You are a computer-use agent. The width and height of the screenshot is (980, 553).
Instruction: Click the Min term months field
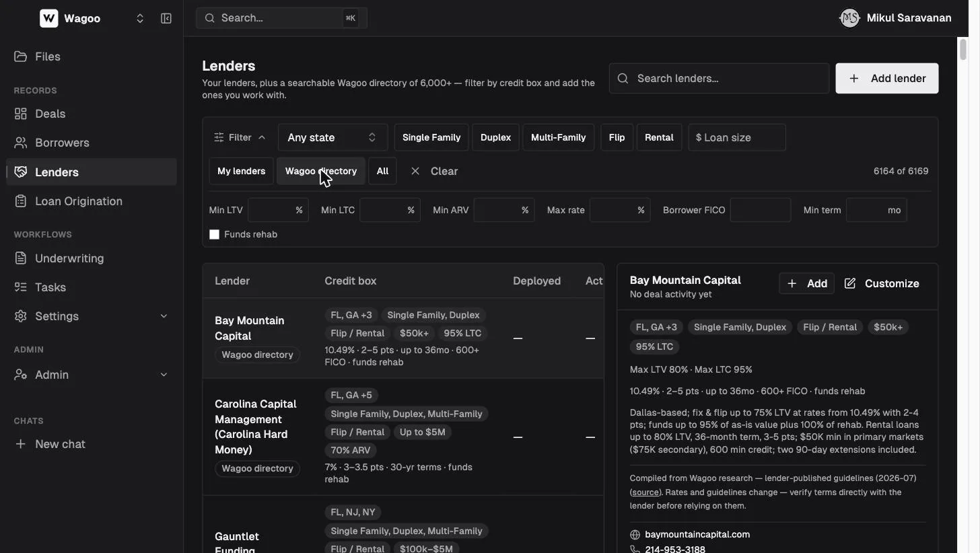coord(877,210)
